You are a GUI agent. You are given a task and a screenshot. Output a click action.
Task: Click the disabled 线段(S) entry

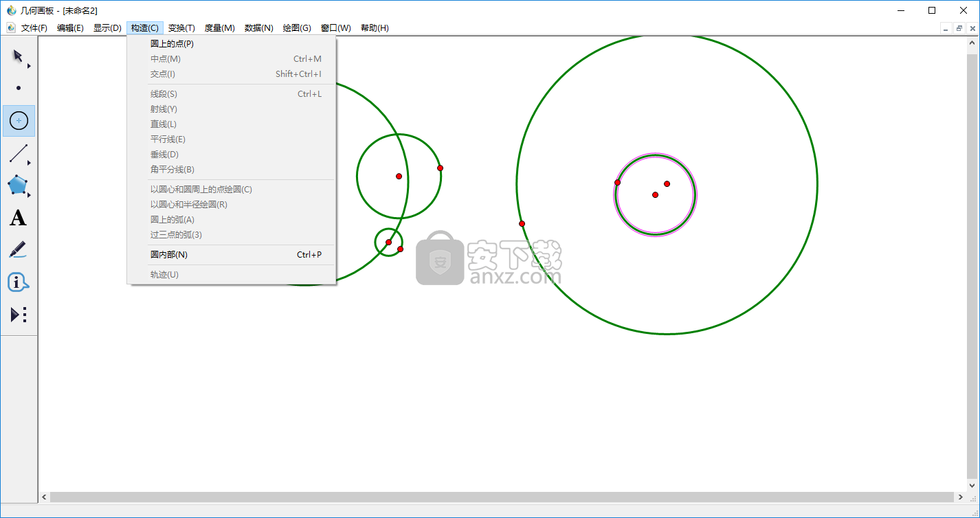(232, 94)
